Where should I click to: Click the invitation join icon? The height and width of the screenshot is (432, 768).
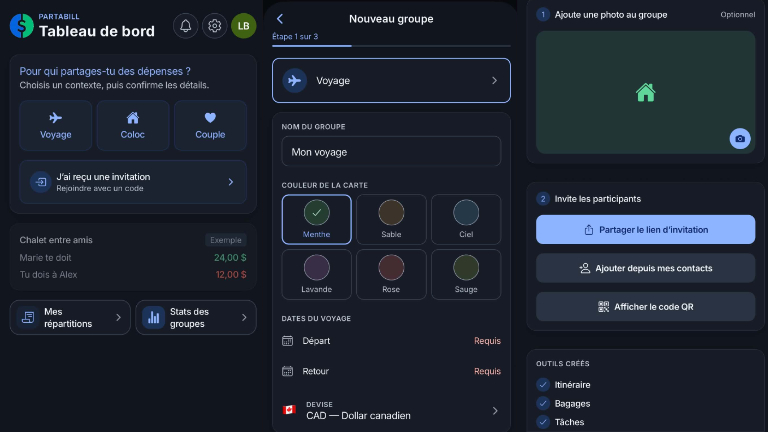coord(41,182)
